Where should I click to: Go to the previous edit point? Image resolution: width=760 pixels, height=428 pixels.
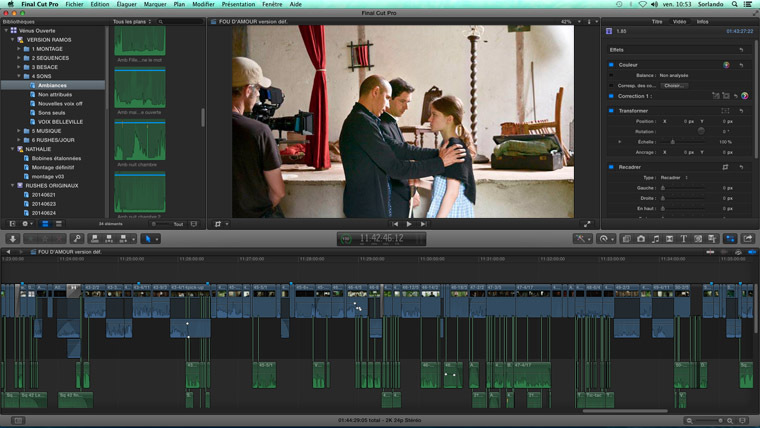pos(395,224)
